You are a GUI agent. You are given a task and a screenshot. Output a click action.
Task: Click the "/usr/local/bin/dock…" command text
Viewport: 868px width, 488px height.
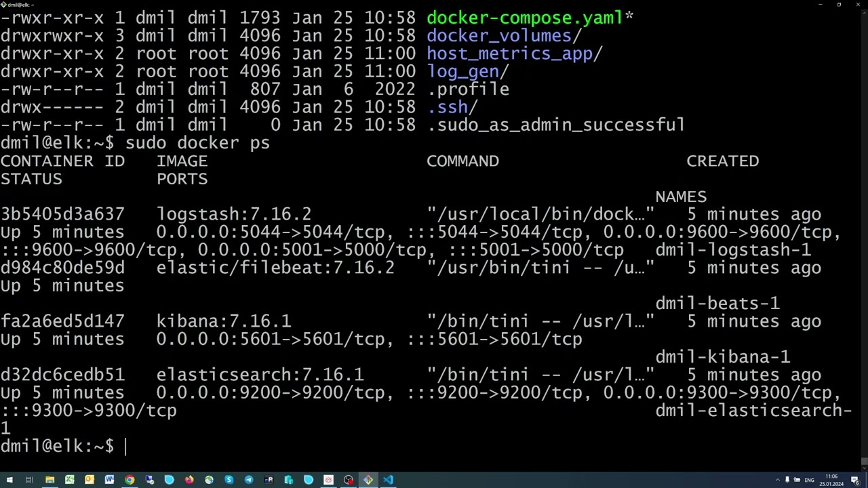tap(540, 214)
